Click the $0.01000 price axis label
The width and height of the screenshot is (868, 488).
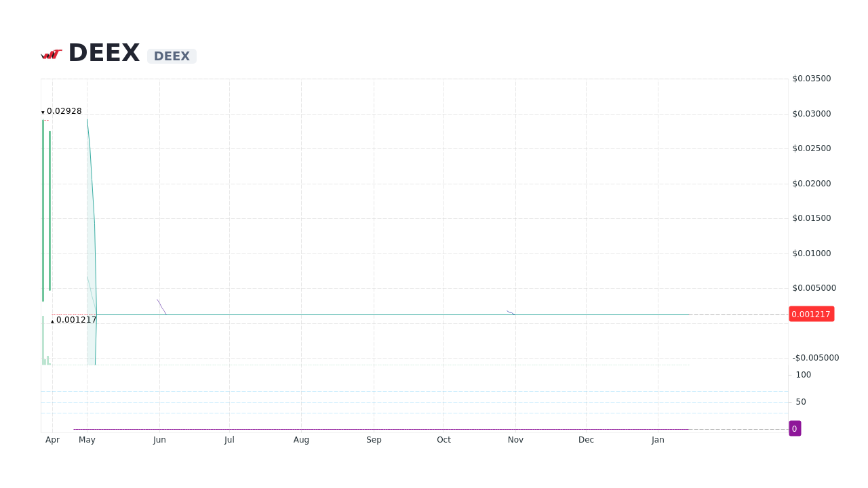[x=811, y=253]
